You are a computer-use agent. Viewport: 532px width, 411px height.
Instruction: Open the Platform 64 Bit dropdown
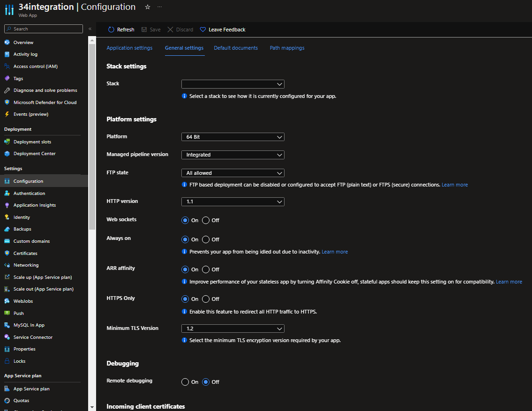(233, 137)
